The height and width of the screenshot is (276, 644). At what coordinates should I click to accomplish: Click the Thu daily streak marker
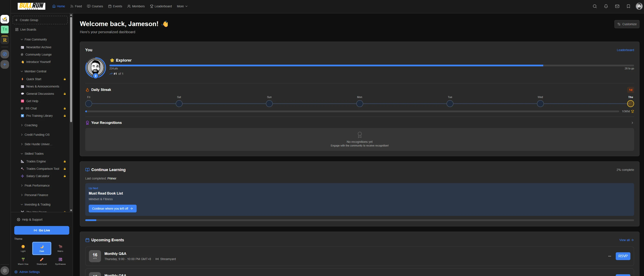click(x=630, y=104)
